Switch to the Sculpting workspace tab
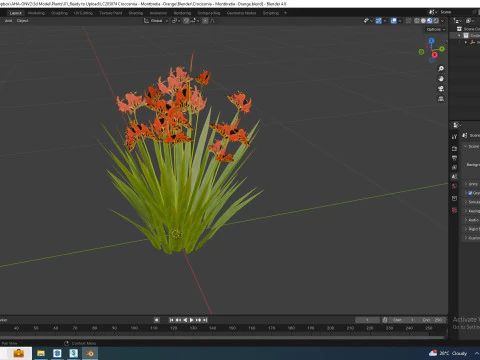This screenshot has height=360, width=480. 59,13
